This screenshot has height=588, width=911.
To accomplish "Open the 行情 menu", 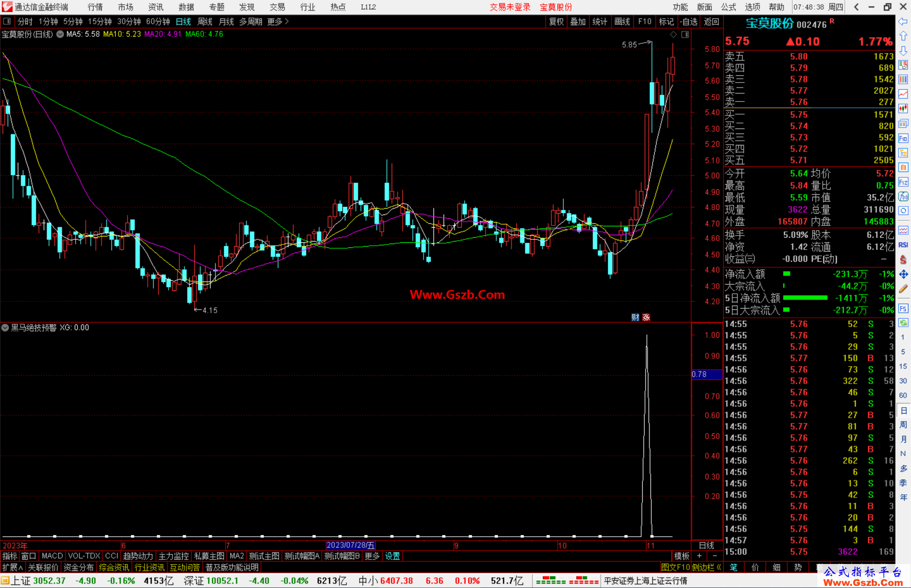I will click(95, 7).
